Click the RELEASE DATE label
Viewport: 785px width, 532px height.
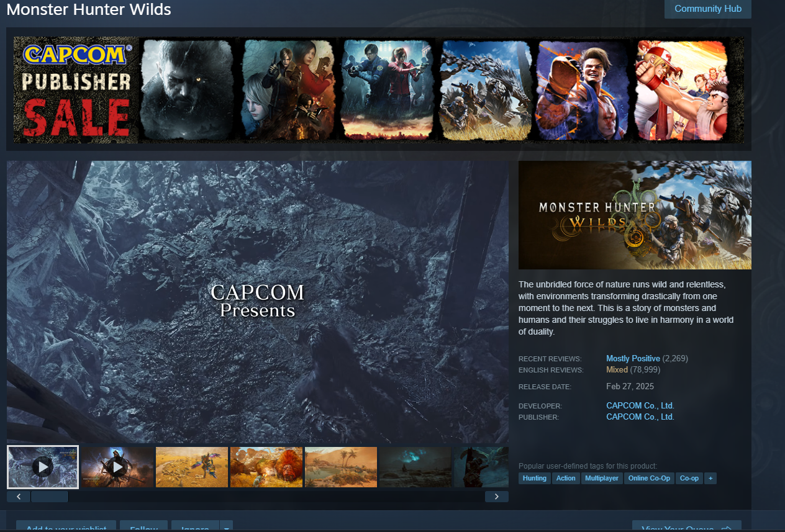tap(545, 387)
